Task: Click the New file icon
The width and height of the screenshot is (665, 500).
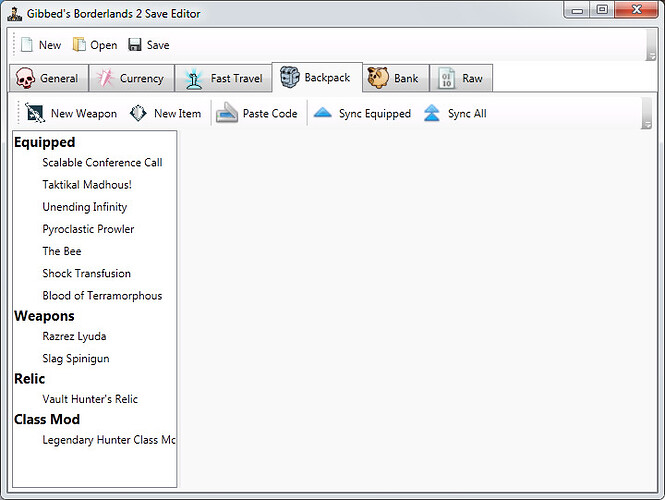Action: coord(27,45)
